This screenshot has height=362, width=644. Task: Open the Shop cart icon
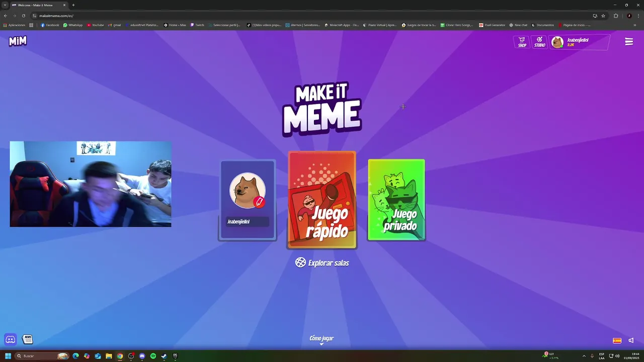pyautogui.click(x=522, y=42)
